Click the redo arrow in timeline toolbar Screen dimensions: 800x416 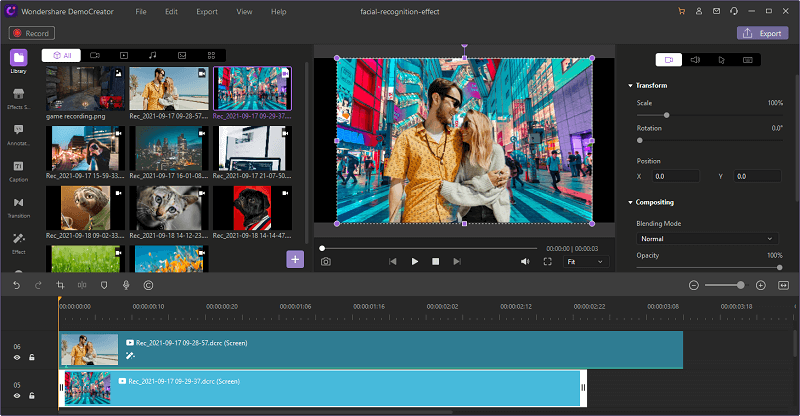[x=38, y=285]
